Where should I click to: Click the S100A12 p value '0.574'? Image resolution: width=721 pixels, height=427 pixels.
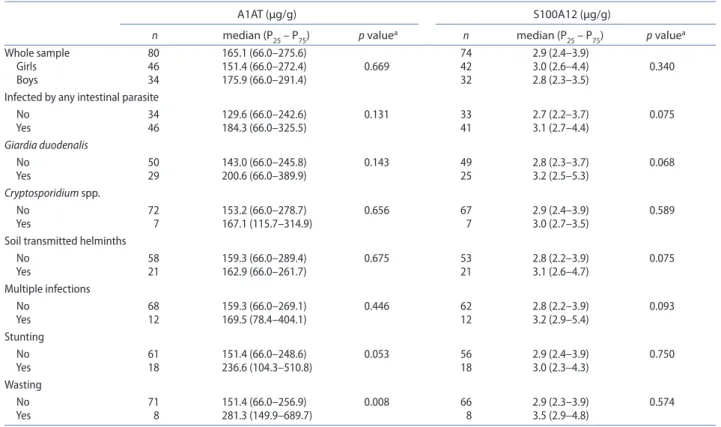tap(662, 402)
